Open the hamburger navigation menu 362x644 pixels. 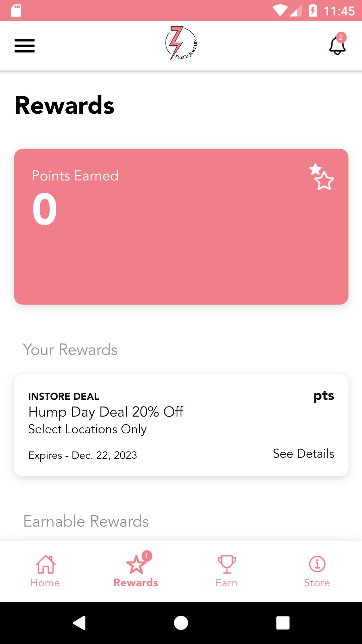pyautogui.click(x=24, y=46)
